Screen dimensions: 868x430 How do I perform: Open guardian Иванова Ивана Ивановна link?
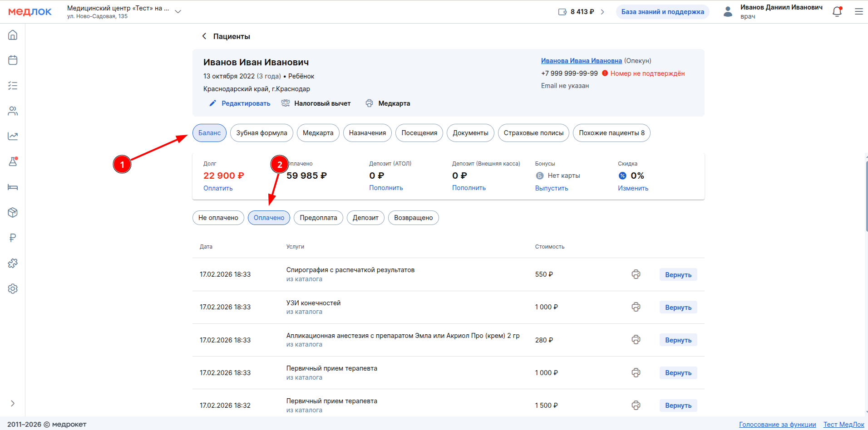[581, 61]
